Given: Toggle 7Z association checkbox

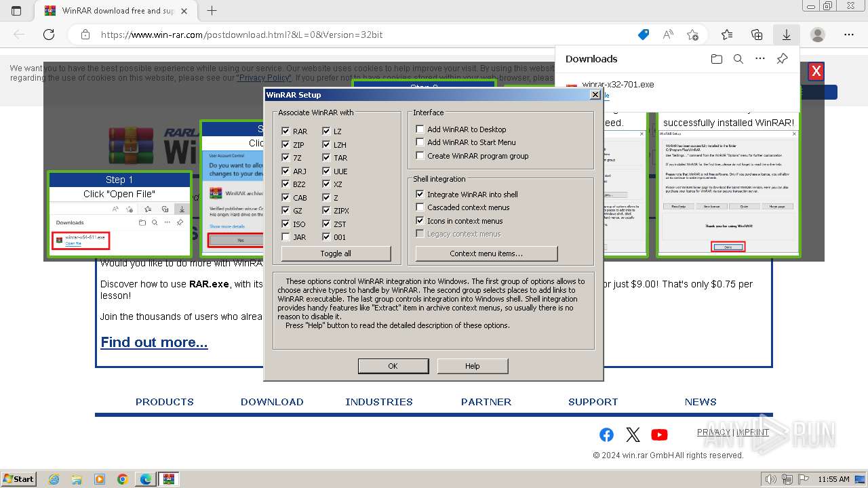Looking at the screenshot, I should pyautogui.click(x=285, y=158).
